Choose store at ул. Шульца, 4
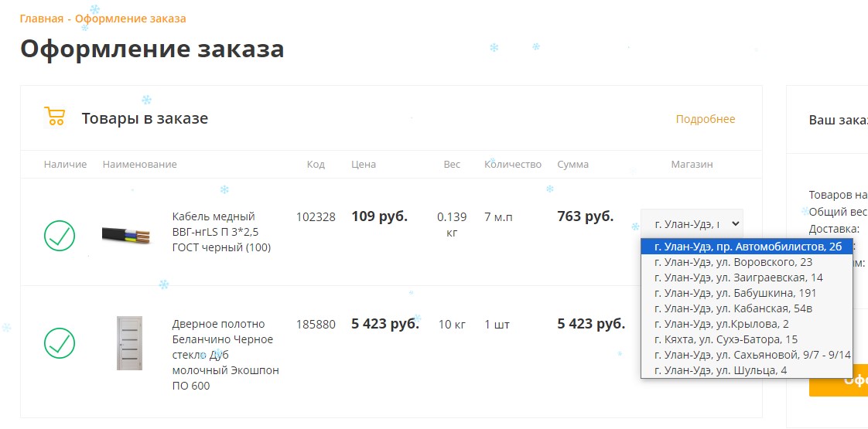Screen dimensions: 868x429 720,370
